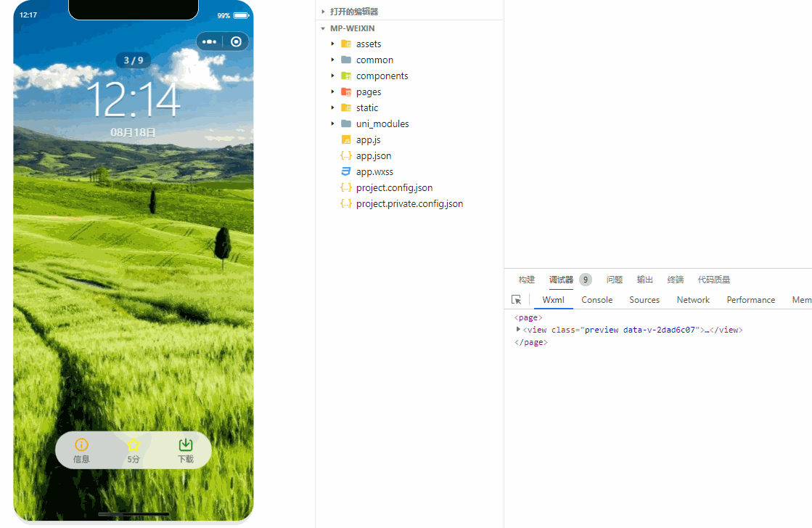The image size is (812, 528).
Task: Expand the view preview node triangle
Action: [x=518, y=330]
